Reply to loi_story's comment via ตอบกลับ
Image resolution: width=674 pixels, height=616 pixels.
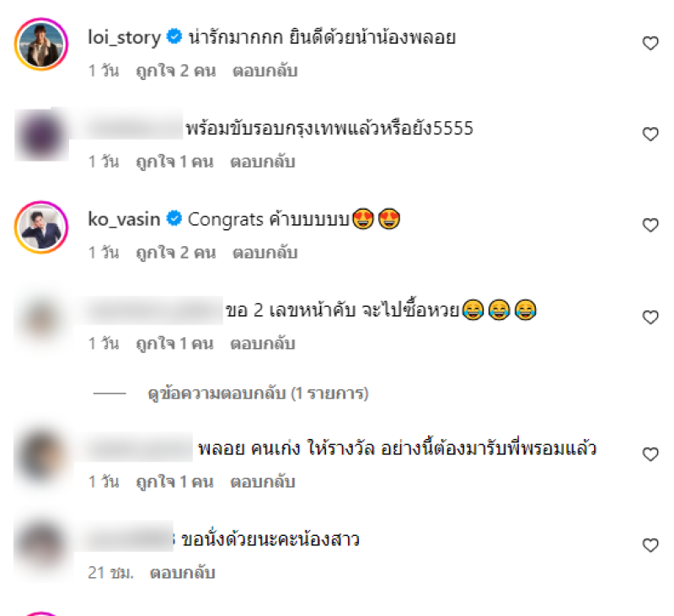(x=265, y=71)
